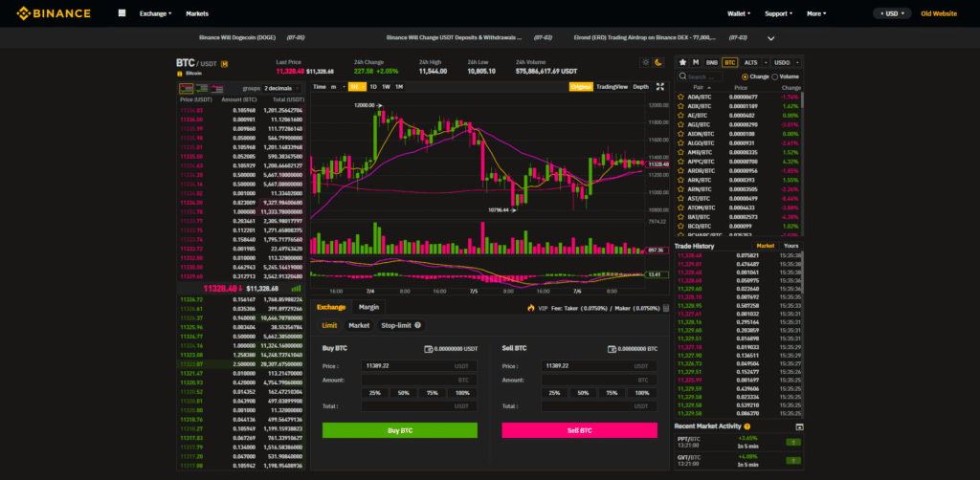Open the Old Website link
Image resolution: width=980 pixels, height=480 pixels.
click(x=939, y=13)
